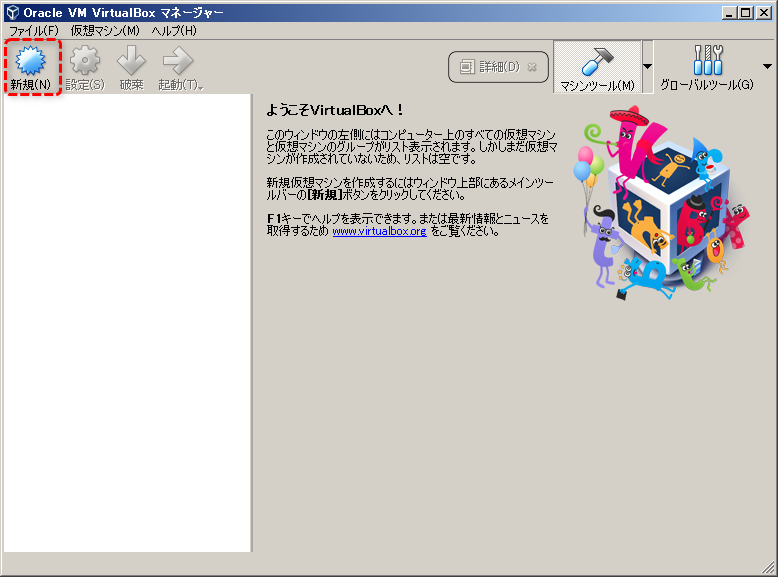Image resolution: width=778 pixels, height=577 pixels.
Task: Open 設定(S) settings gear icon
Action: [x=85, y=61]
